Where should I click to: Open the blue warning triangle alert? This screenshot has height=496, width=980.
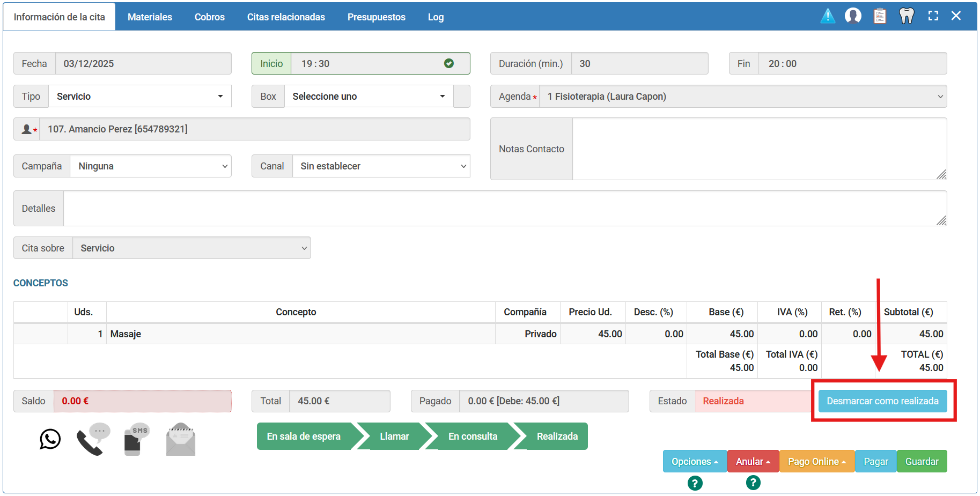(828, 16)
